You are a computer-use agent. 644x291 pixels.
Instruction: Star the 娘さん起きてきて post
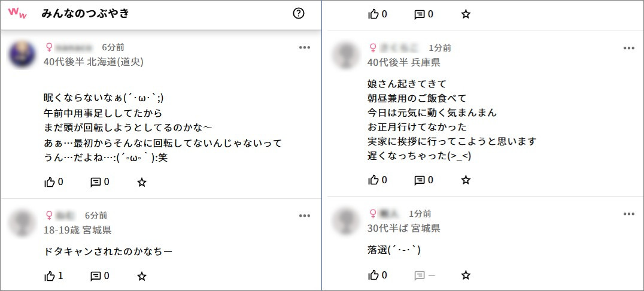click(x=466, y=180)
